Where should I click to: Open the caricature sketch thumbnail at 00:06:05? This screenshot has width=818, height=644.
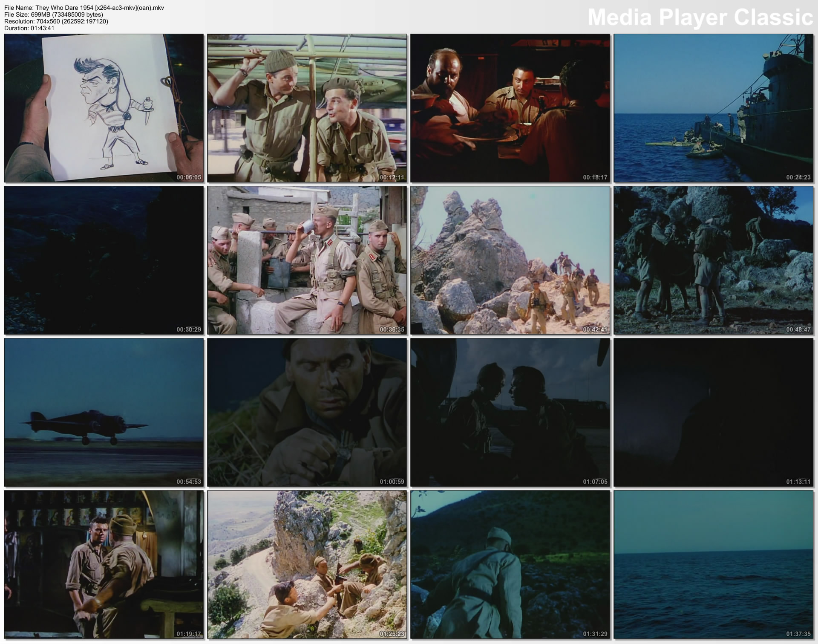(x=104, y=108)
